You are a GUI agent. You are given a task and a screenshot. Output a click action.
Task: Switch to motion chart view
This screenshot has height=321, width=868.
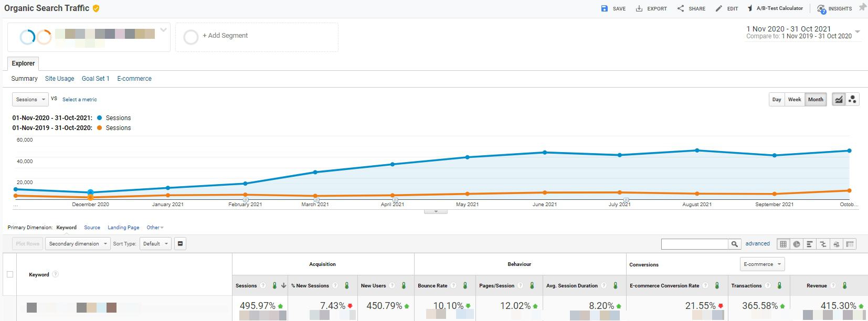click(x=852, y=100)
